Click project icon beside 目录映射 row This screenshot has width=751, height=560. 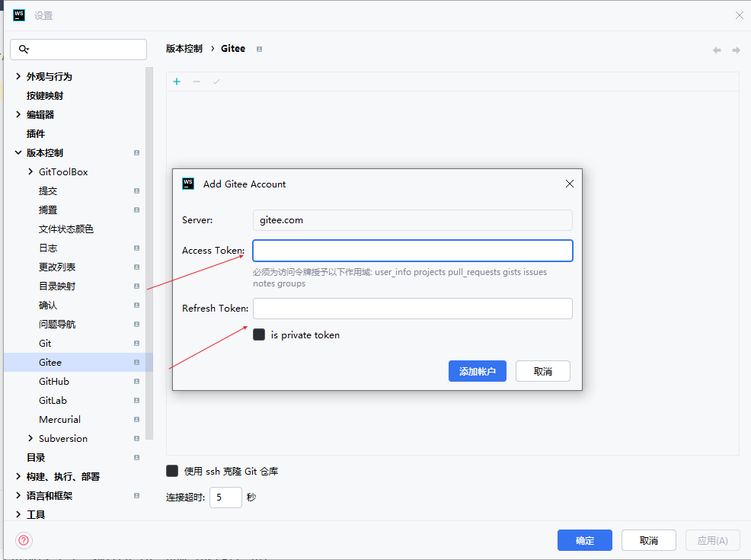tap(136, 286)
